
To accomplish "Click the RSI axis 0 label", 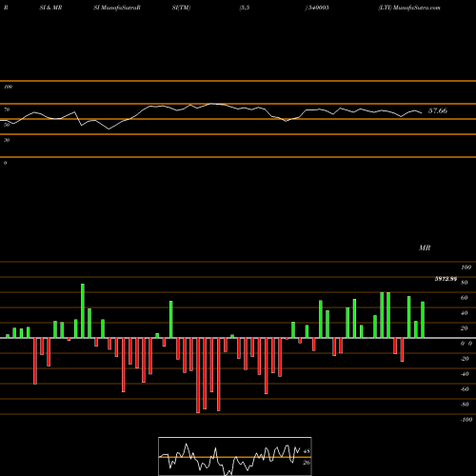I will pos(5,163).
